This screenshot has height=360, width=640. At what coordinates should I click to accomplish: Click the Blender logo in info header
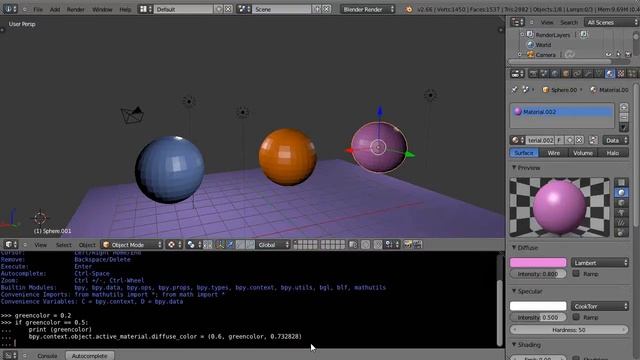pyautogui.click(x=409, y=9)
